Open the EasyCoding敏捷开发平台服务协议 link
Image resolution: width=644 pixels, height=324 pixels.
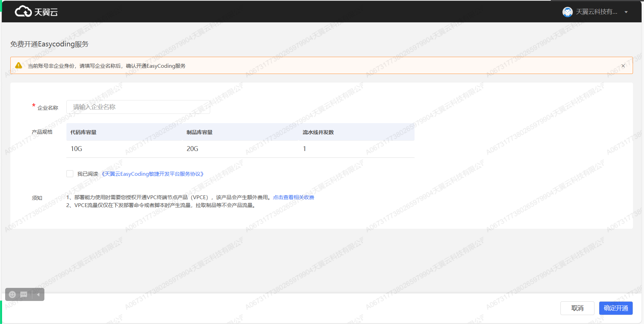point(152,174)
